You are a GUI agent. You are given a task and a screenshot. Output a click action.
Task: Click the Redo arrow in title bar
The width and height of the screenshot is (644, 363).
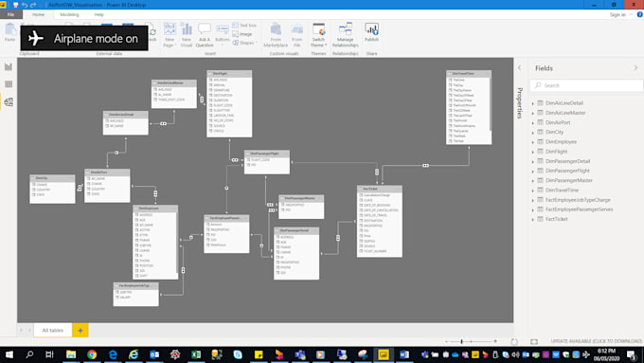pyautogui.click(x=33, y=5)
